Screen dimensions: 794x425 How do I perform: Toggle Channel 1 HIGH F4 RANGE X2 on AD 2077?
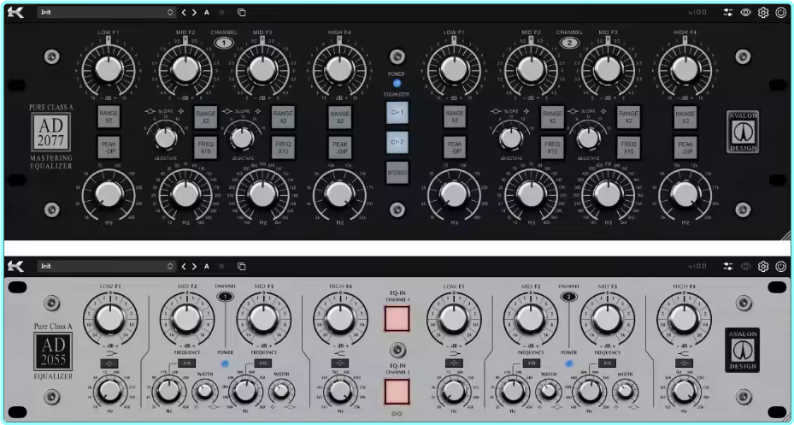click(340, 117)
